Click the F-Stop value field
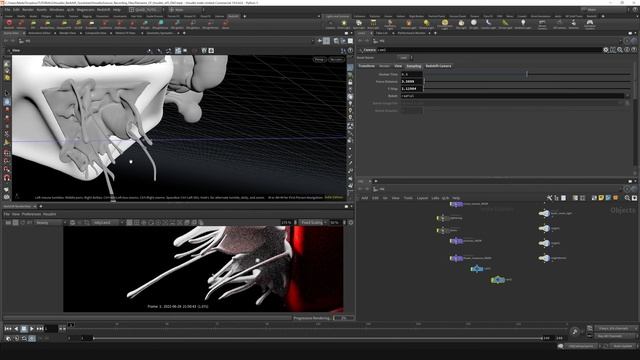Screen dimensions: 640x360 point(411,89)
